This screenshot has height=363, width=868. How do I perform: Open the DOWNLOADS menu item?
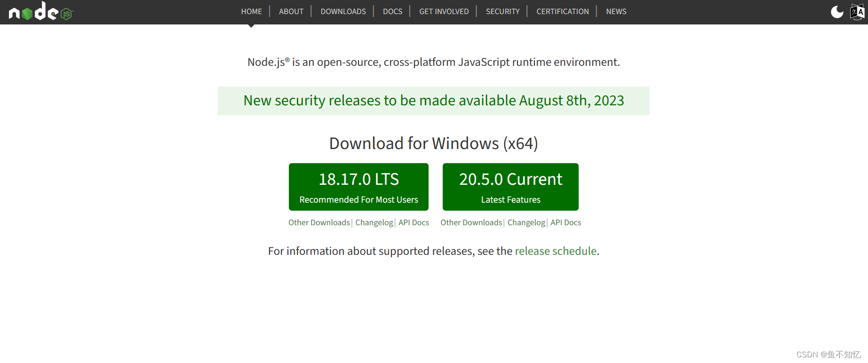tap(343, 11)
